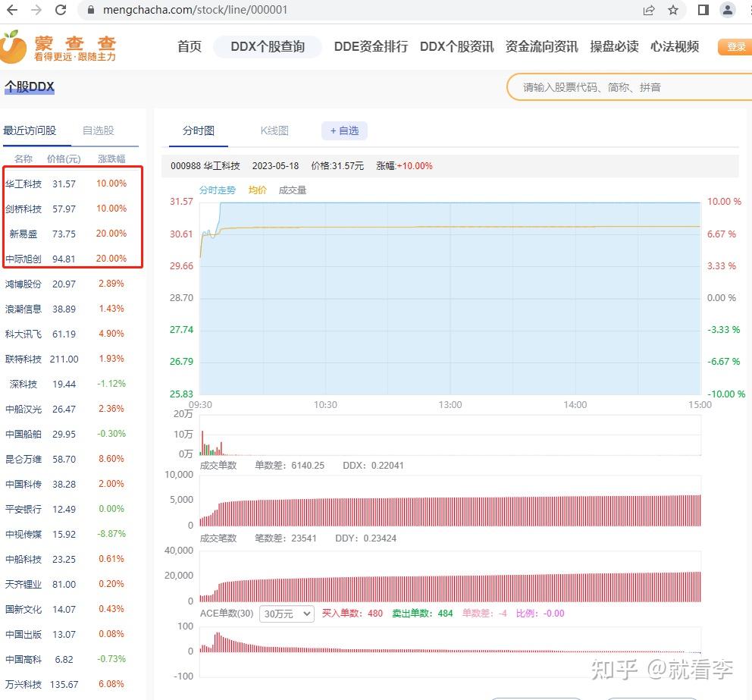Viewport: 752px width, 700px height.
Task: Click 卖出单数: 484 label
Action: tap(422, 613)
